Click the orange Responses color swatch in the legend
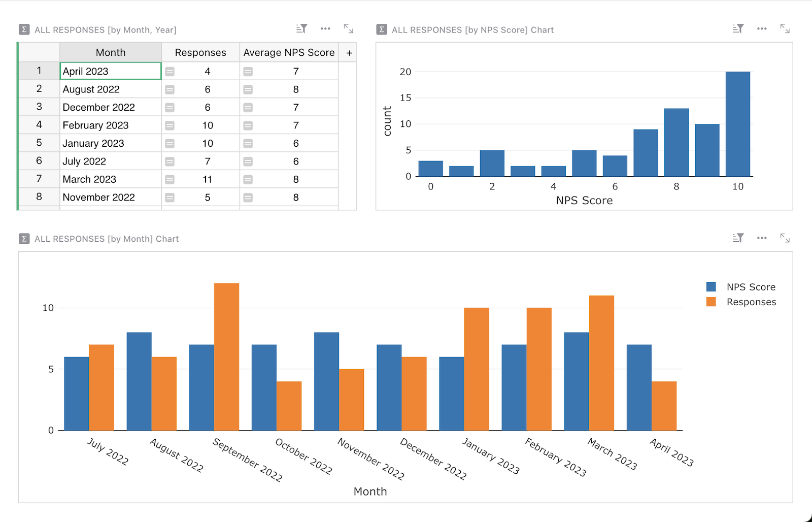The image size is (812, 522). tap(711, 301)
